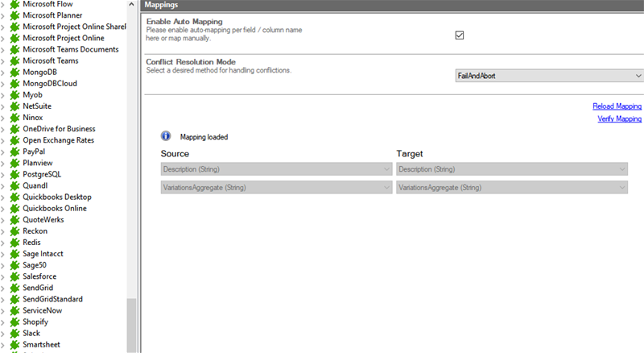Click the blue Mapping loaded info icon
Screen dimensions: 644x353
click(166, 136)
